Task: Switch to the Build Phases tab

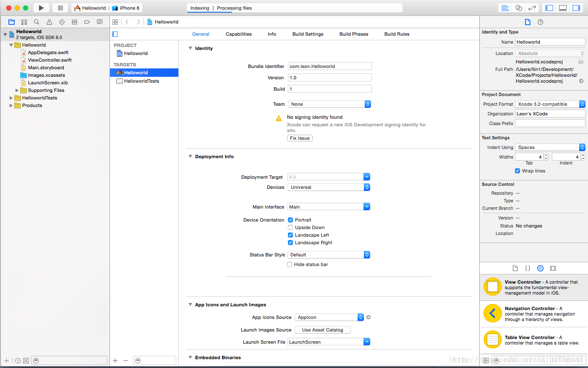Action: coord(354,34)
